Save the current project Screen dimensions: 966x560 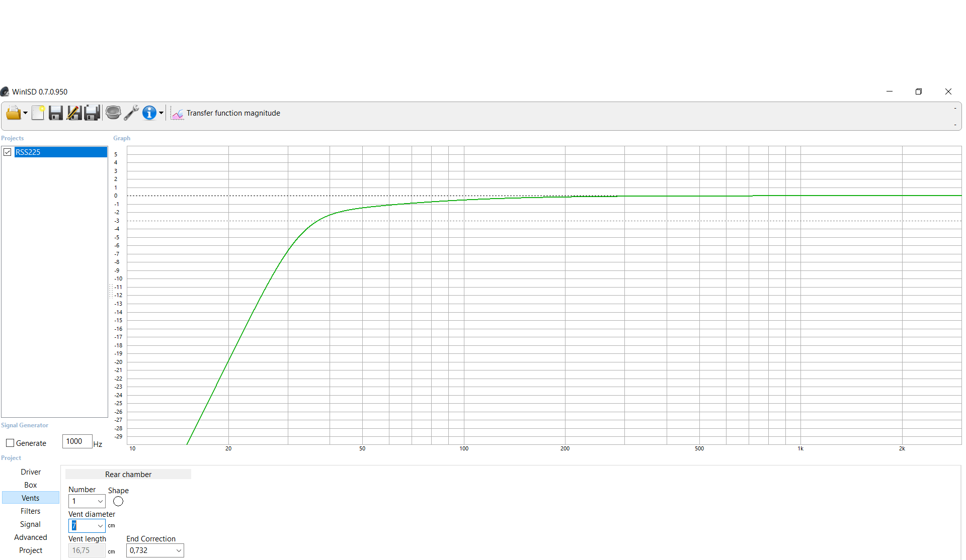pos(56,113)
